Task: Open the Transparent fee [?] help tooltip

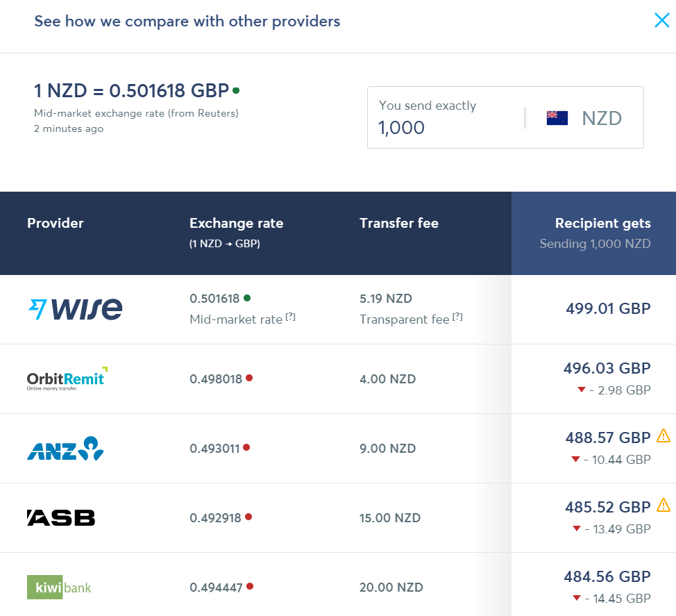Action: click(457, 317)
